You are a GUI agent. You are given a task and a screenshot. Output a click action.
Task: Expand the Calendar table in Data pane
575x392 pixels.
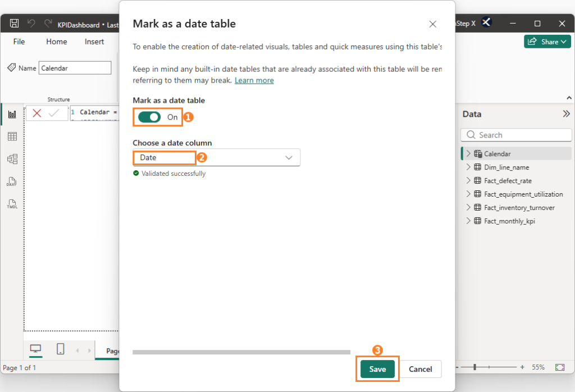click(468, 154)
